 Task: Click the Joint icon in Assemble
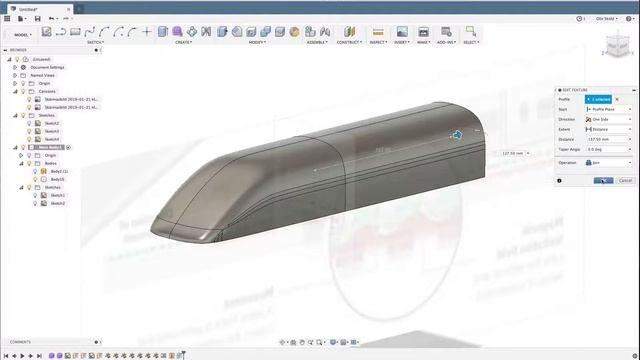(325, 32)
